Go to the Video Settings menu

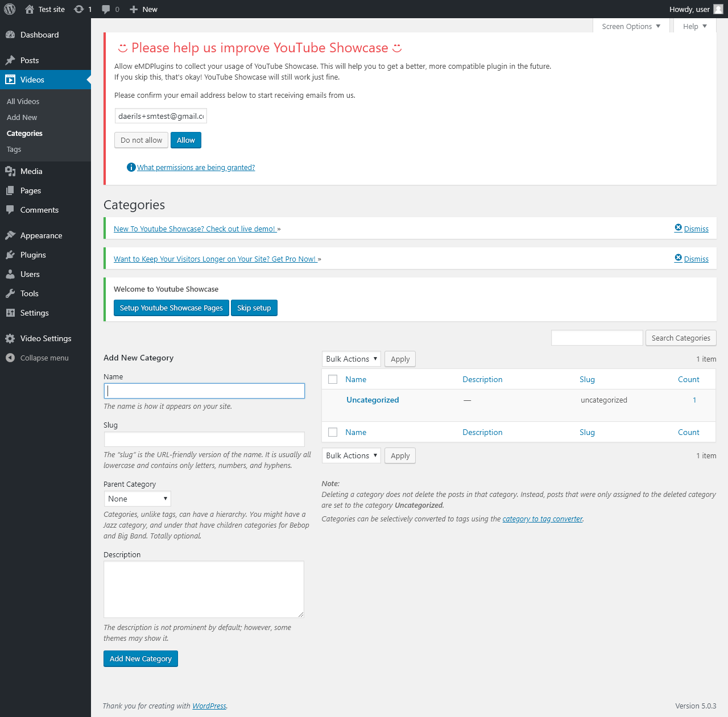tap(45, 338)
